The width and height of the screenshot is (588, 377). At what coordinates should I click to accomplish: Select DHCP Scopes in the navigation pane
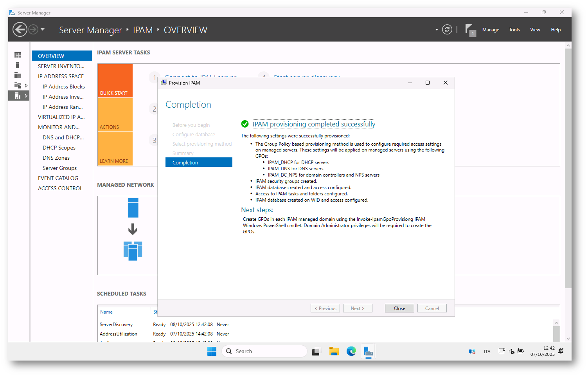click(x=59, y=148)
